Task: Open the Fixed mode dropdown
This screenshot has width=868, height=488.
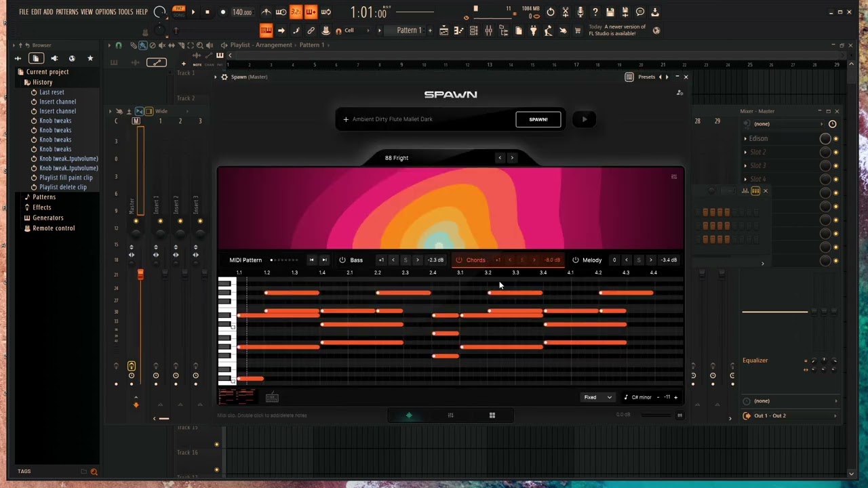Action: tap(598, 397)
